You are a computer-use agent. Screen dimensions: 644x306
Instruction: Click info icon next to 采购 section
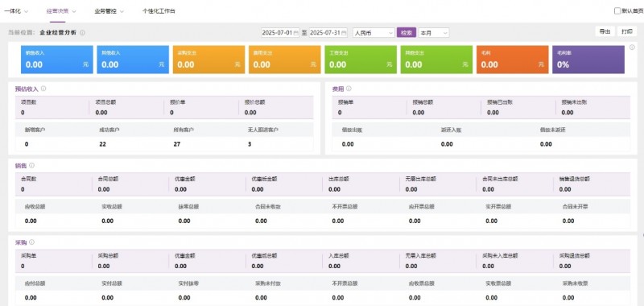pos(31,242)
